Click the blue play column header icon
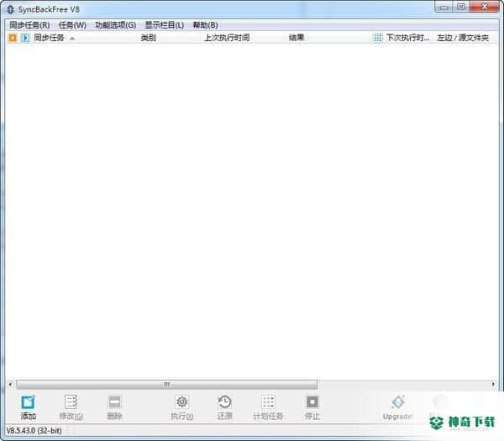 (x=25, y=38)
